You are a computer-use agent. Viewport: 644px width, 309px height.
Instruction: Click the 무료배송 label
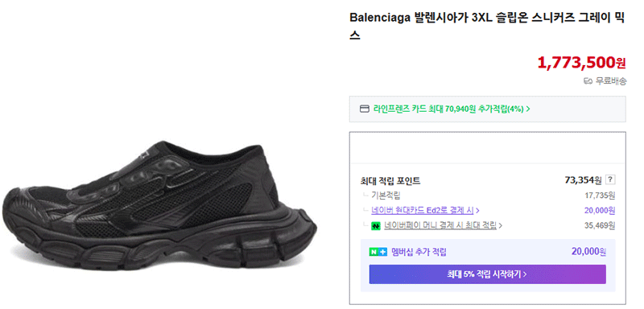pyautogui.click(x=611, y=81)
